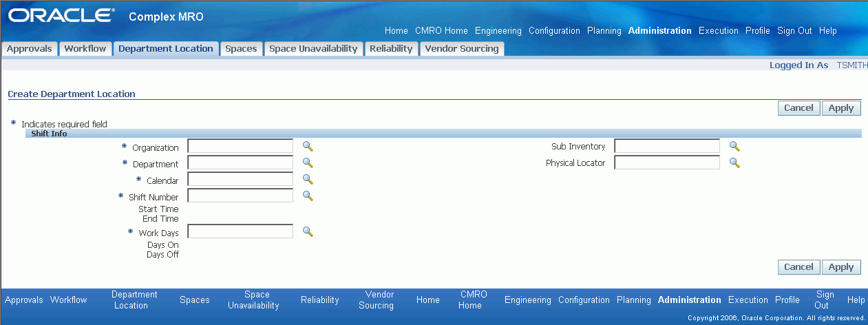Open Help in the top navigation
This screenshot has width=868, height=325.
pos(828,31)
